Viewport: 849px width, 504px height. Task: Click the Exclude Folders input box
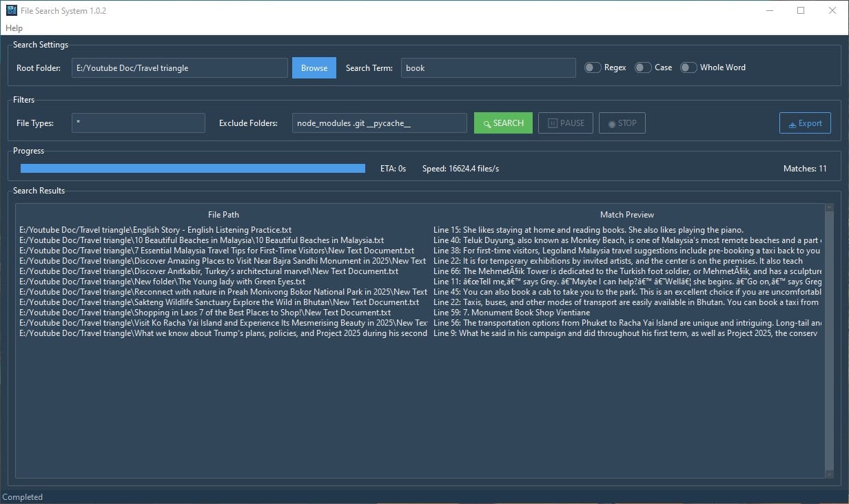pos(379,123)
